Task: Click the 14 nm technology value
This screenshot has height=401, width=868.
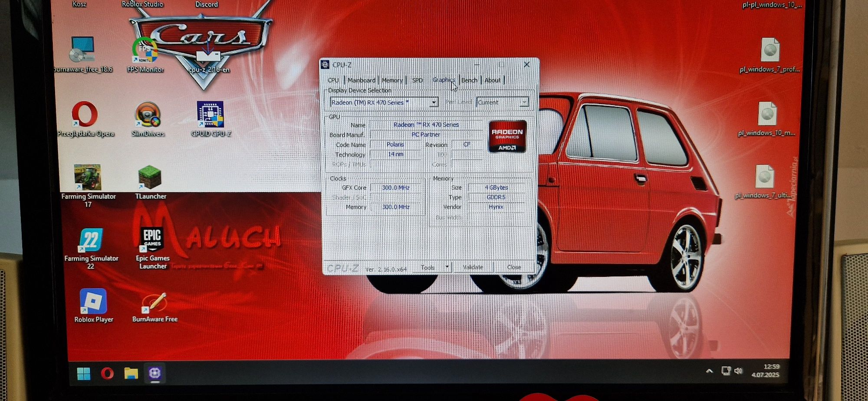Action: 395,154
